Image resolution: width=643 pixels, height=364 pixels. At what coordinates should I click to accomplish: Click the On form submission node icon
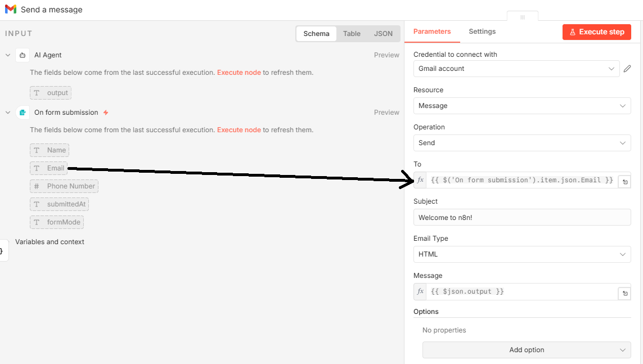[23, 113]
